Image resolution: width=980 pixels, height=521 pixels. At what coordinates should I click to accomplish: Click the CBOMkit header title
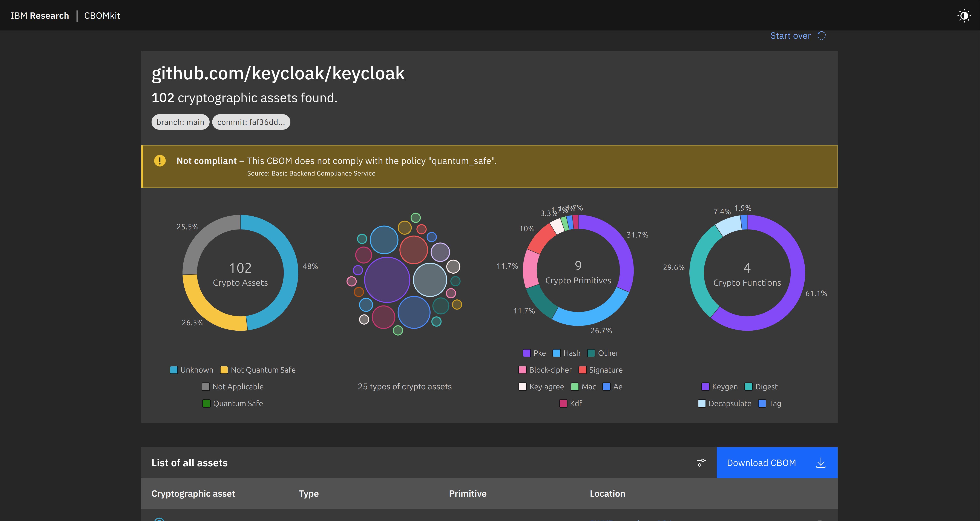(102, 16)
